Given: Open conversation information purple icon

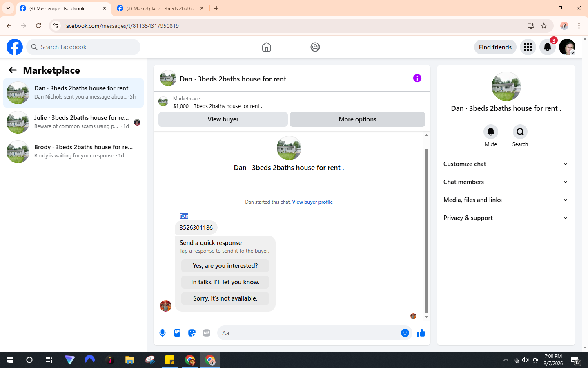Looking at the screenshot, I should click(x=417, y=78).
